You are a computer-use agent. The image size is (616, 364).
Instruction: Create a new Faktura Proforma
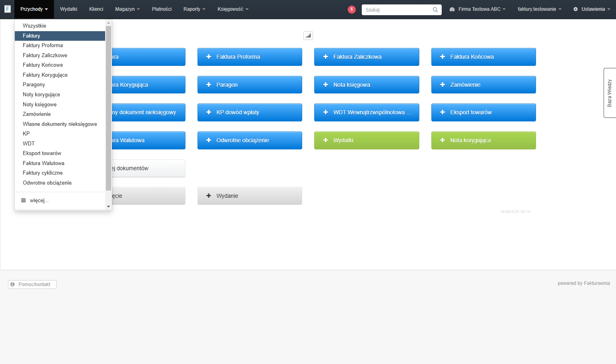coord(250,57)
